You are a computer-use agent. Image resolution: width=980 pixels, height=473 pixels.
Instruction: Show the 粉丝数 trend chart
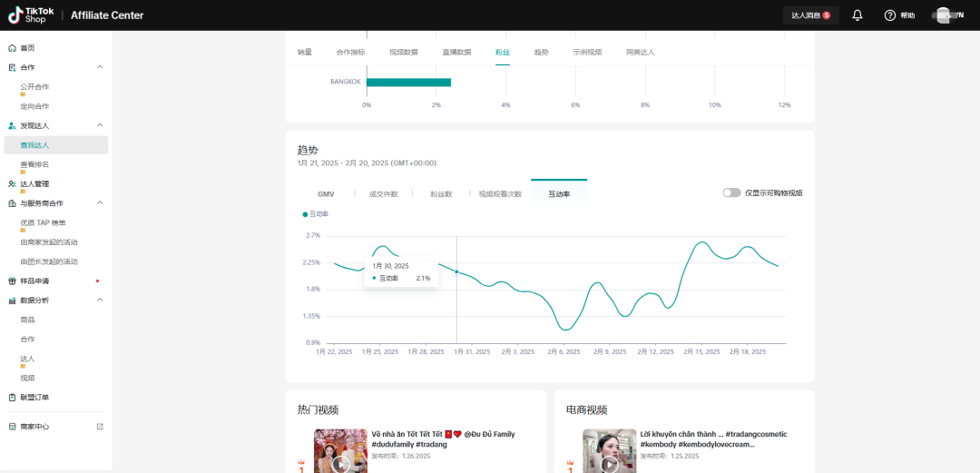[441, 194]
